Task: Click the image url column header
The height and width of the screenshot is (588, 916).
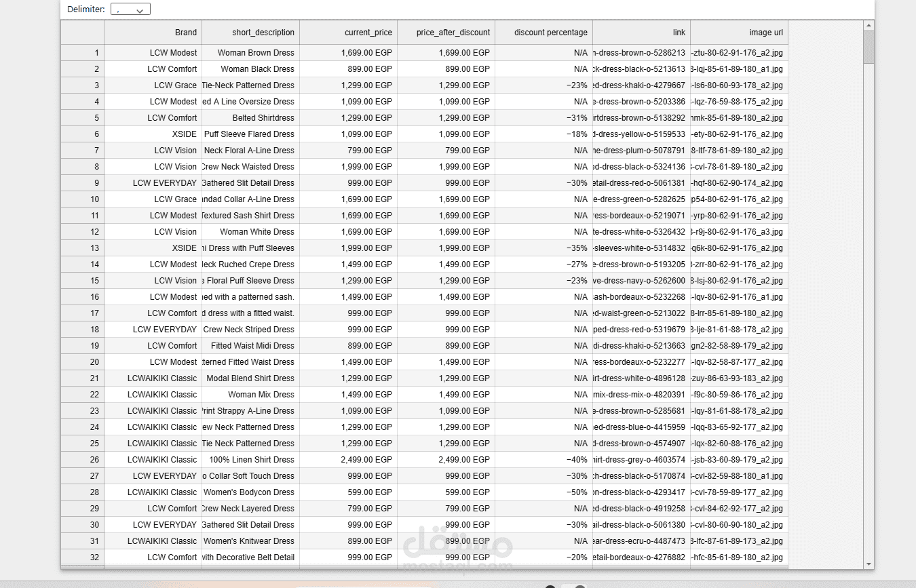Action: 739,33
